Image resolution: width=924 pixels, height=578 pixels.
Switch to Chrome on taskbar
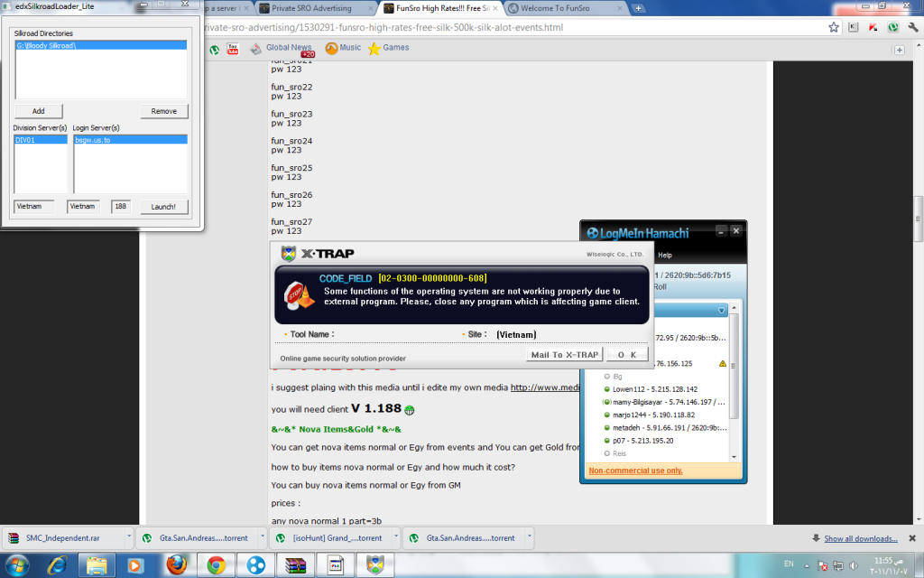216,565
